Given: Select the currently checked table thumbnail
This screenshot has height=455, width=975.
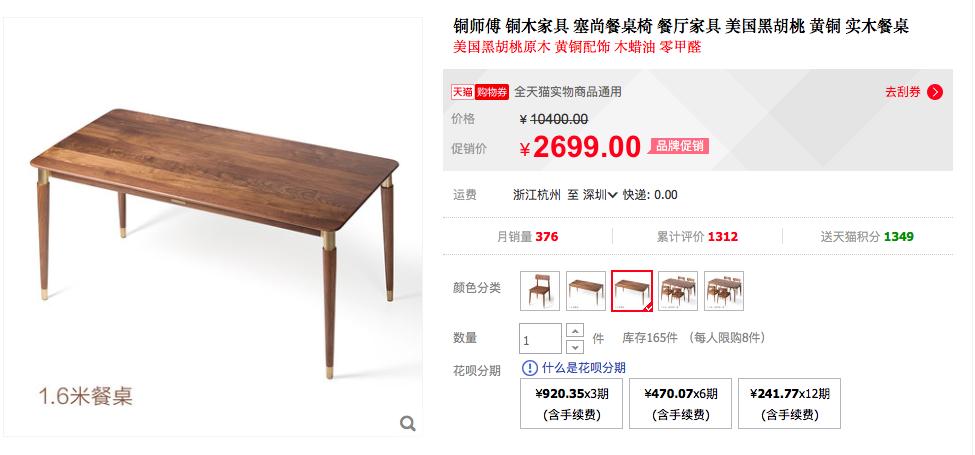Looking at the screenshot, I should [x=632, y=291].
